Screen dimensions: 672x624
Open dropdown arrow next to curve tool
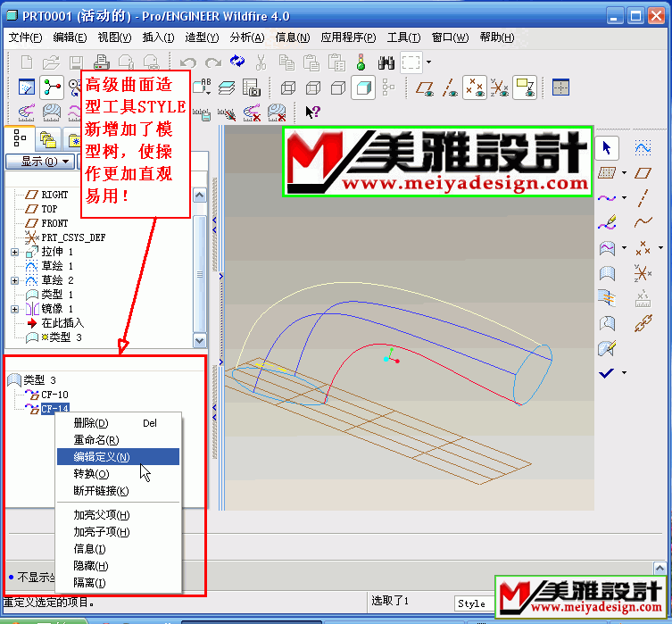tap(624, 197)
